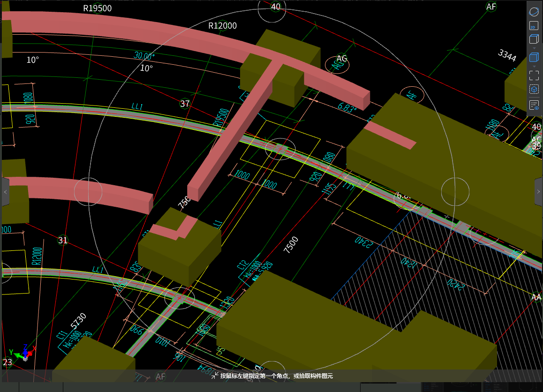The width and height of the screenshot is (543, 392).
Task: Switch to the 2D view mode
Action: coord(534,26)
